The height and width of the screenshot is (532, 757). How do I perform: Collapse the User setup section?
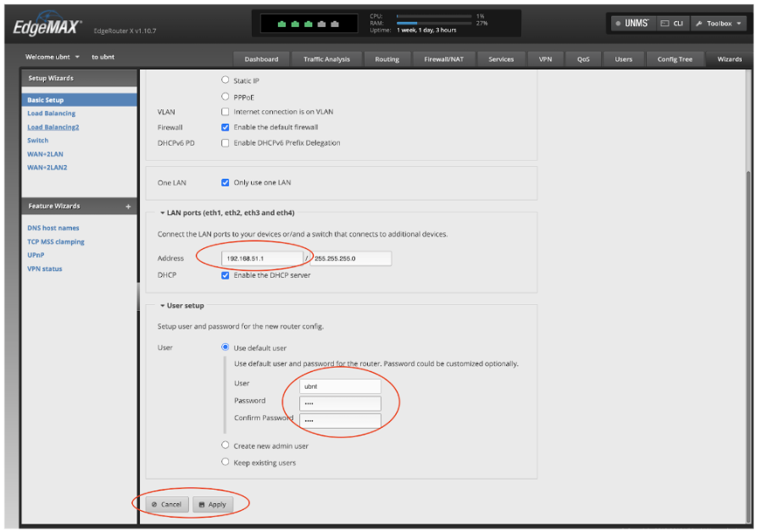(x=161, y=307)
